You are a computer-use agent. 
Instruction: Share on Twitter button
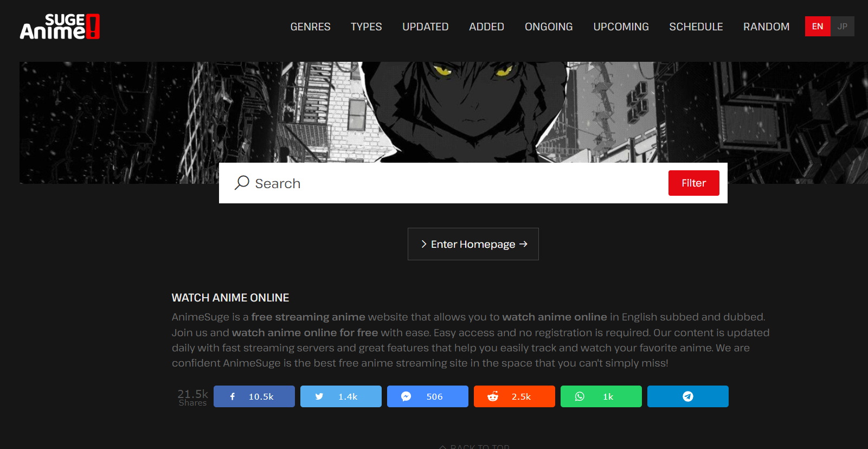pos(340,396)
